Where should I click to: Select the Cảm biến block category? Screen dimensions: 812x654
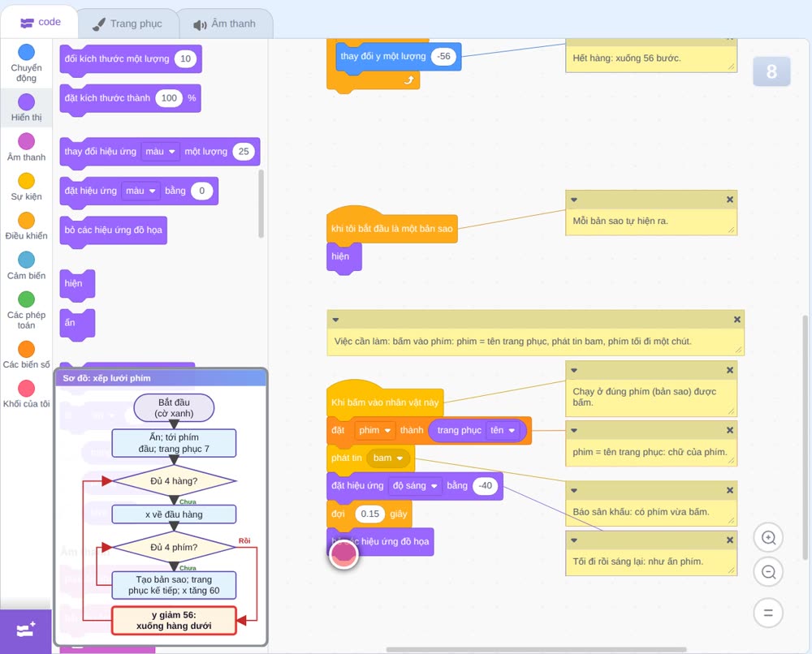point(26,265)
